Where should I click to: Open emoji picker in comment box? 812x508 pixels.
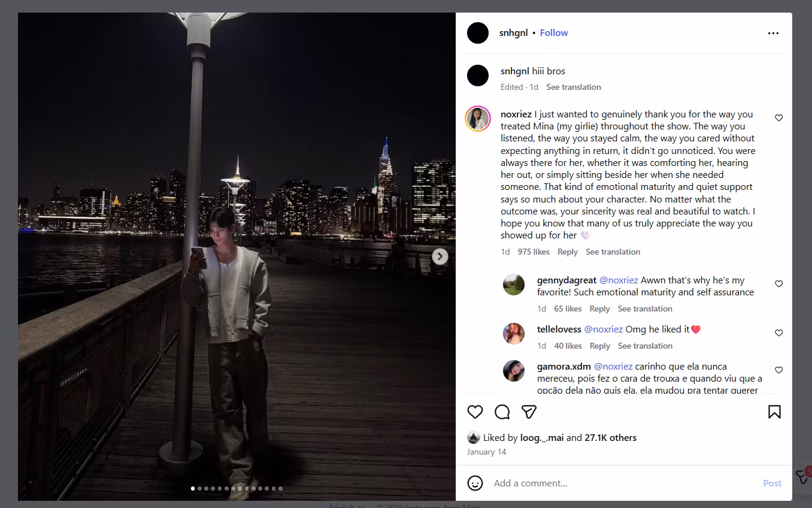click(475, 483)
